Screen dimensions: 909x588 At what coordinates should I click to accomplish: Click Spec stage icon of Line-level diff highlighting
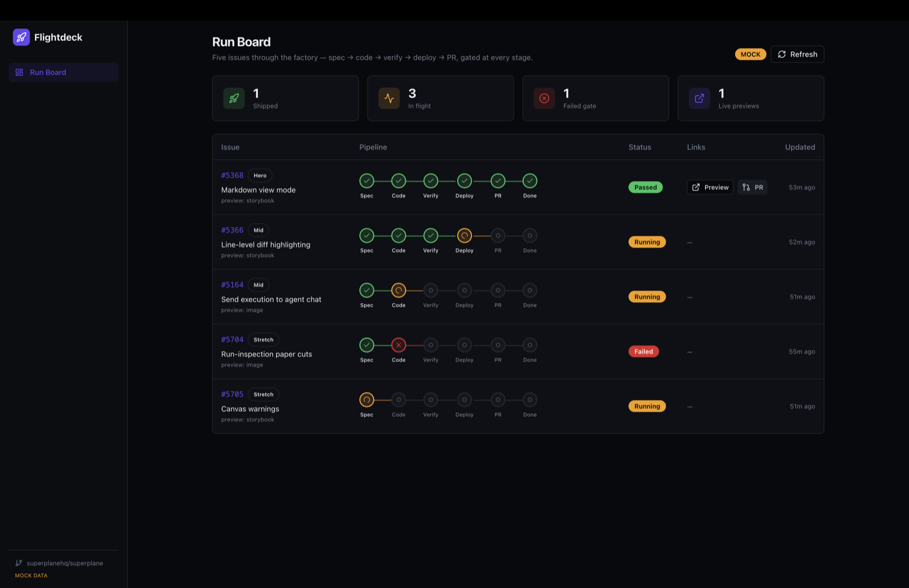367,235
